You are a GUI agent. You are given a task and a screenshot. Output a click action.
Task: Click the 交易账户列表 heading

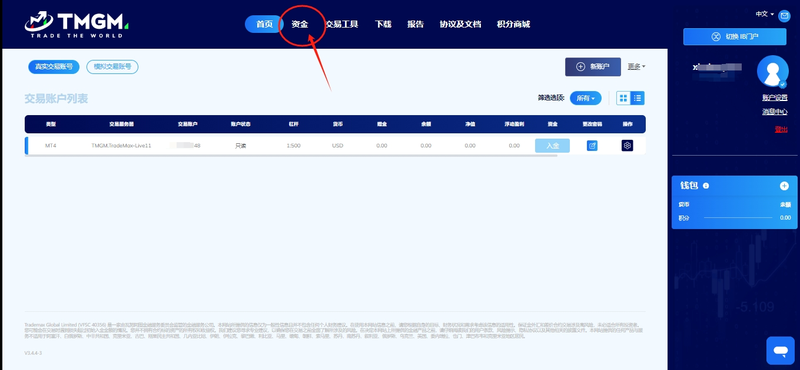point(56,98)
